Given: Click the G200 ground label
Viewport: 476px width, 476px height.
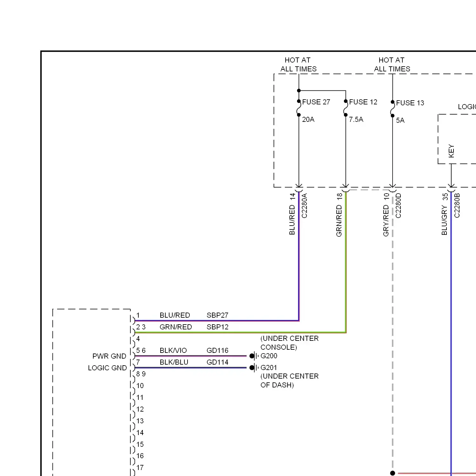Looking at the screenshot, I should click(x=269, y=356).
